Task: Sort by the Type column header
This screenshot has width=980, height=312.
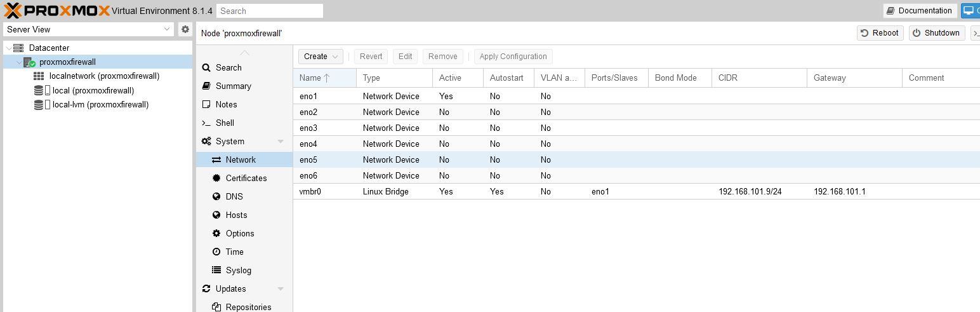Action: pyautogui.click(x=394, y=78)
